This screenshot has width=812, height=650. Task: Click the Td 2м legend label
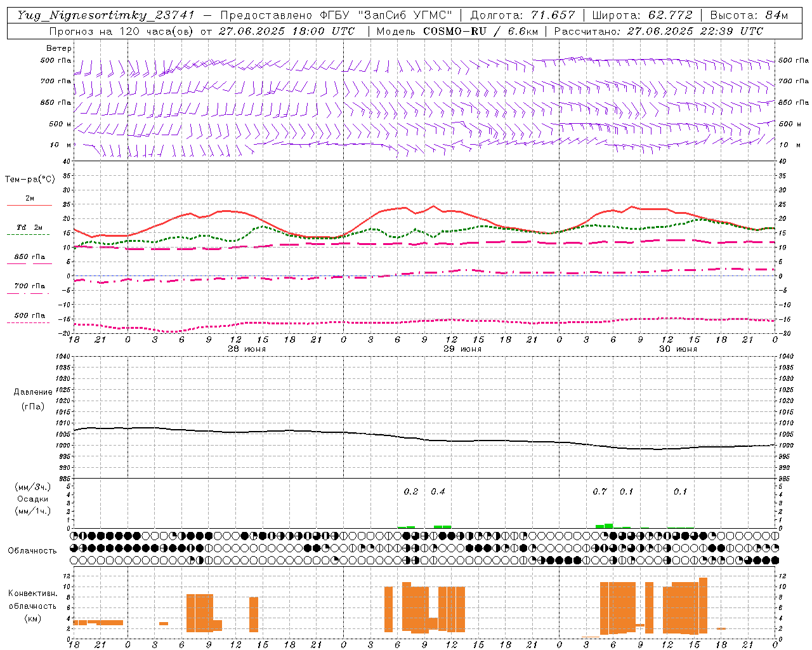click(x=30, y=227)
